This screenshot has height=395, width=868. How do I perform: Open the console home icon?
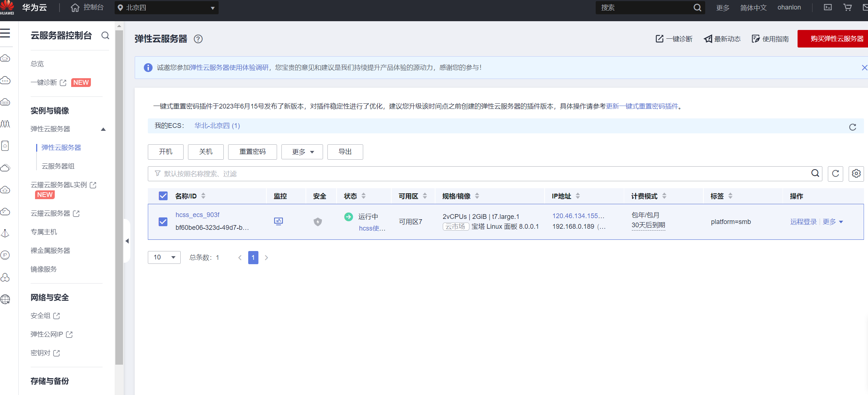[x=75, y=8]
